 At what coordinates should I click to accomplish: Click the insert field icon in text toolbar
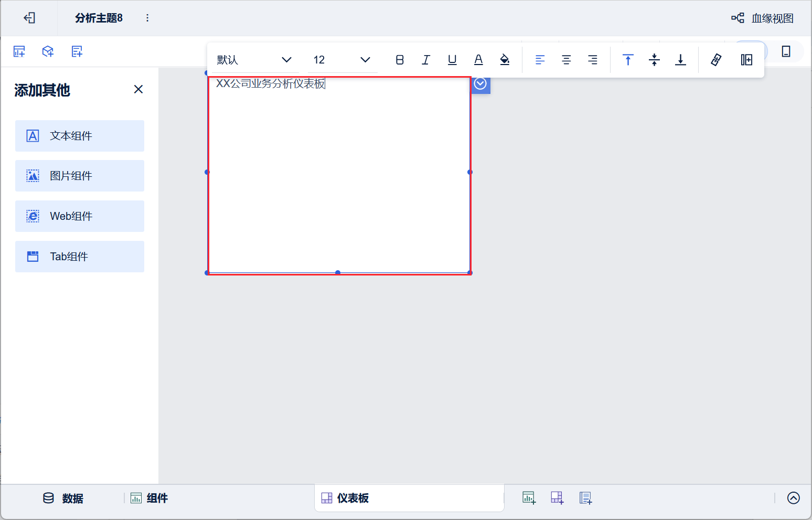[746, 60]
